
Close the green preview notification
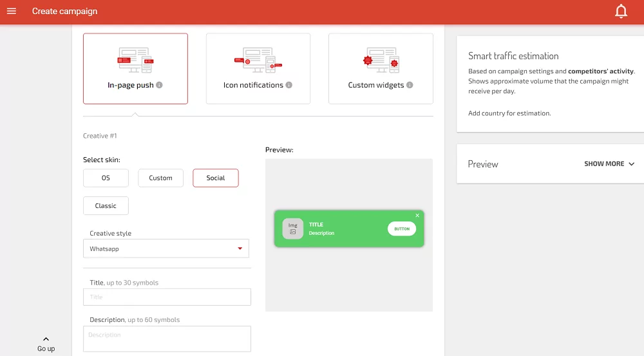(x=417, y=215)
